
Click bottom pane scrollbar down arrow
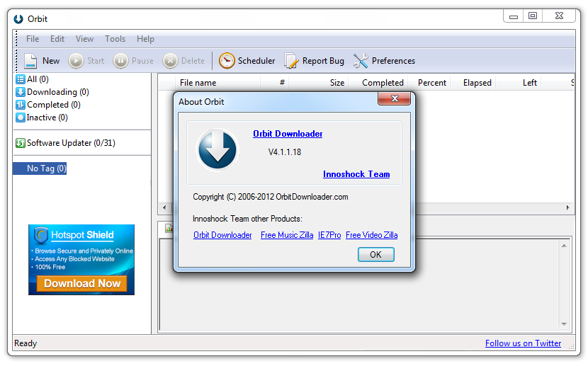click(x=564, y=324)
